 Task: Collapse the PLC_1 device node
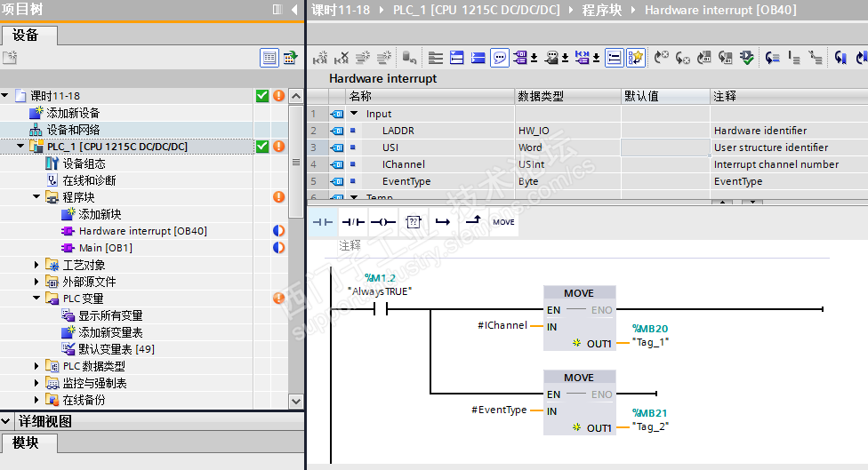[20, 146]
